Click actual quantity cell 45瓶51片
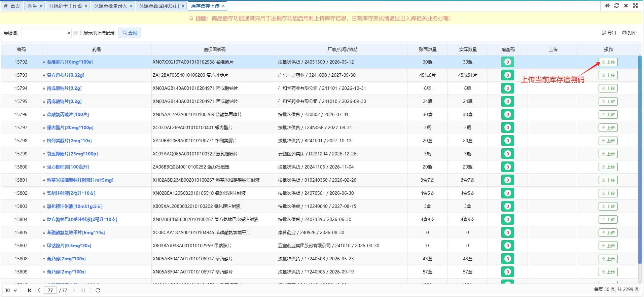The width and height of the screenshot is (644, 297). (468, 75)
